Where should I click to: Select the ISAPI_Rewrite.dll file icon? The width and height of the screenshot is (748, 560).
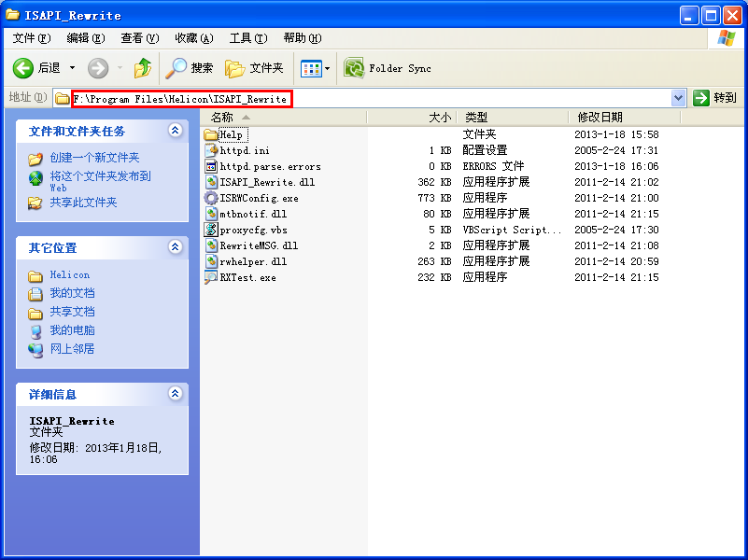click(x=211, y=182)
